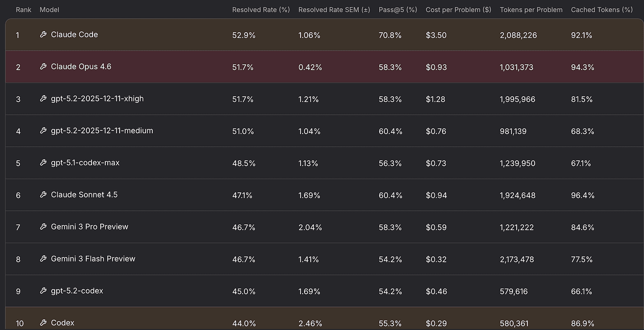644x330 pixels.
Task: Click wrench icon beside Gemini 3 Pro Preview
Action: point(43,227)
